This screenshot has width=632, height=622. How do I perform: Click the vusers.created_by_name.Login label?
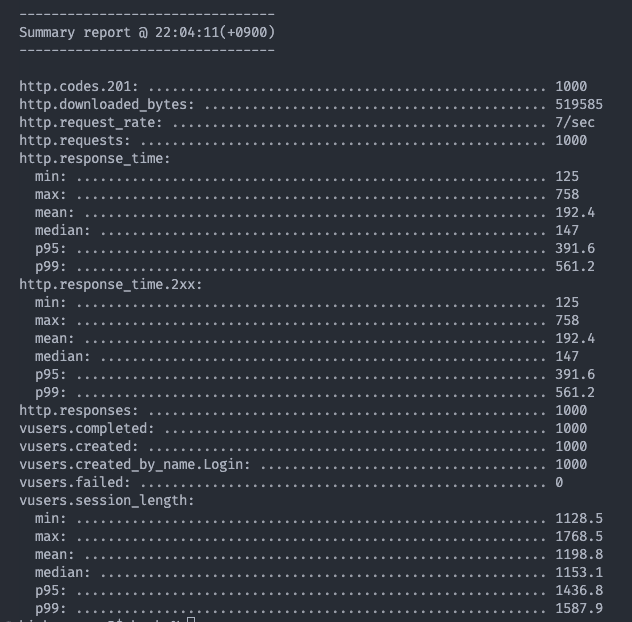point(134,464)
